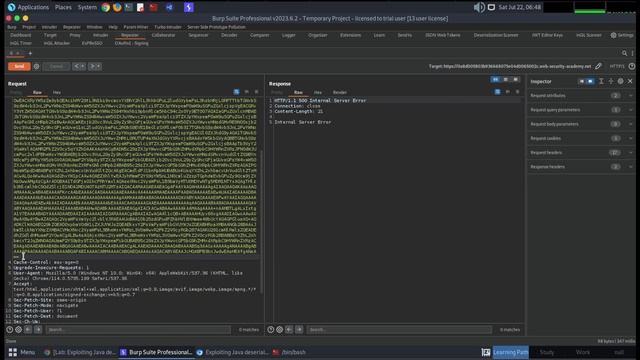The height and width of the screenshot is (360, 640).
Task: Click Inspector expand-all sections icon
Action: click(601, 81)
